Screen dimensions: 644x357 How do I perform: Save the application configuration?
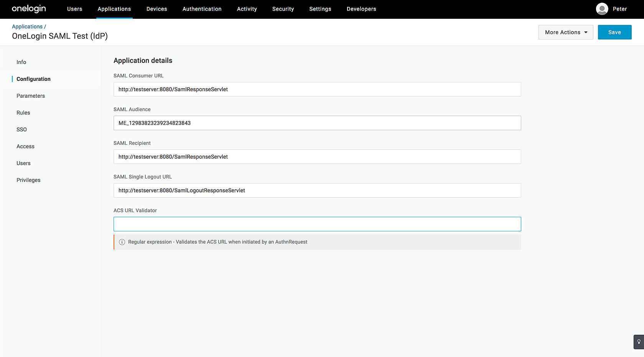coord(614,32)
